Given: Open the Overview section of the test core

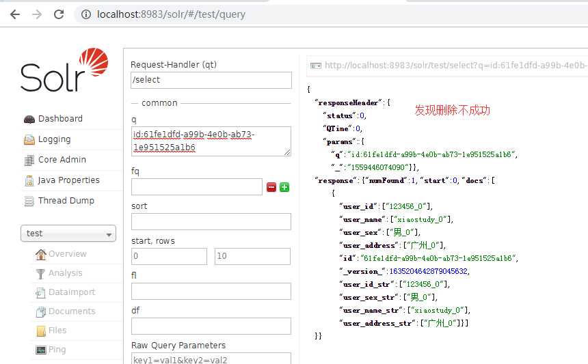Looking at the screenshot, I should [x=68, y=254].
